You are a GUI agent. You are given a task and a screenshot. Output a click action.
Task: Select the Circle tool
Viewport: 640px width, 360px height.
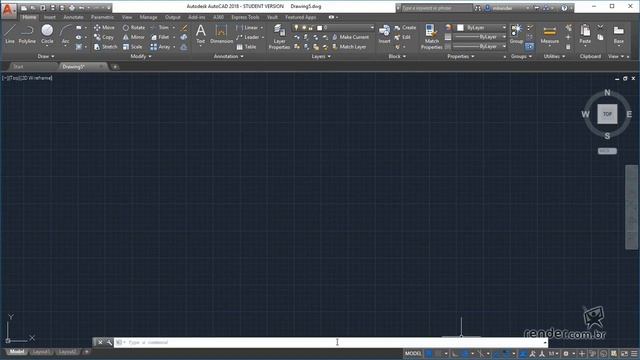[47, 34]
